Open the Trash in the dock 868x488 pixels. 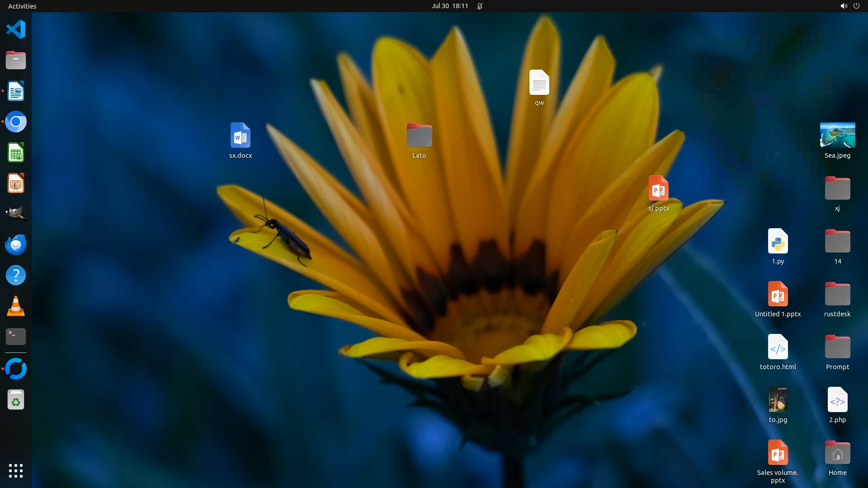[x=16, y=400]
